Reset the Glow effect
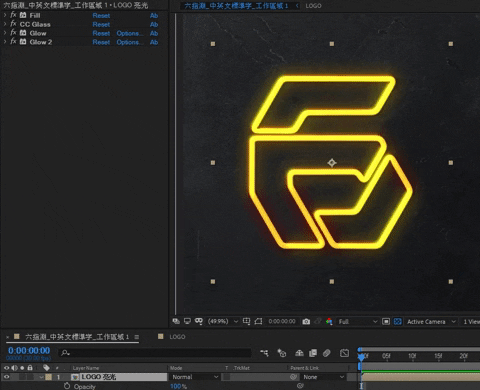The image size is (480, 390). (101, 33)
